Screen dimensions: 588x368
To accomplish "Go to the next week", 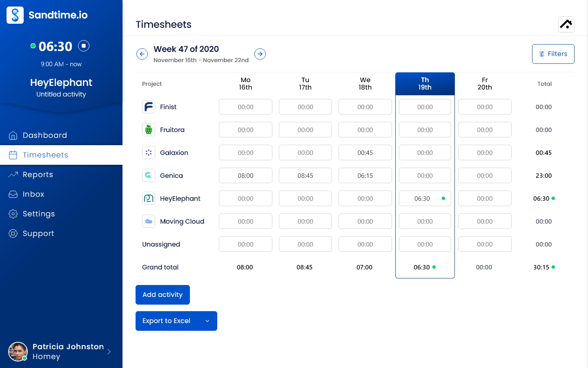I will point(260,54).
